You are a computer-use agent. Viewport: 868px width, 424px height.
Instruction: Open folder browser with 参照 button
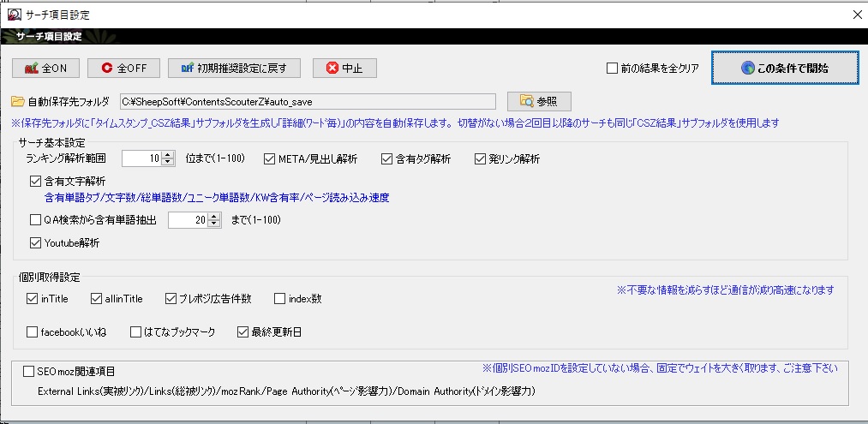point(539,101)
